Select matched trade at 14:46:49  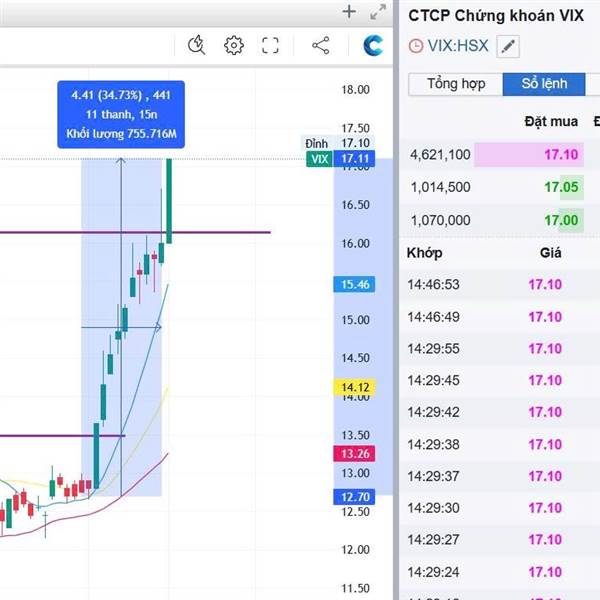(x=499, y=317)
